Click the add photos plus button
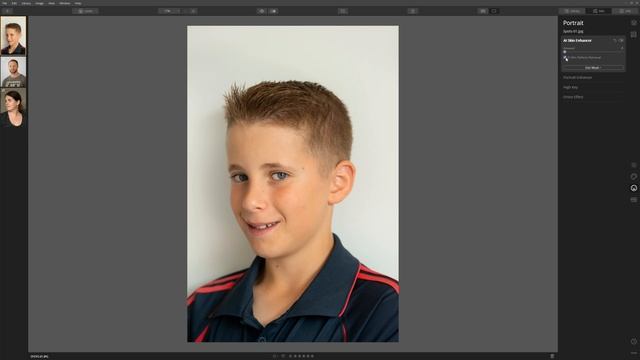Viewport: 640px width, 360px height. point(7,11)
